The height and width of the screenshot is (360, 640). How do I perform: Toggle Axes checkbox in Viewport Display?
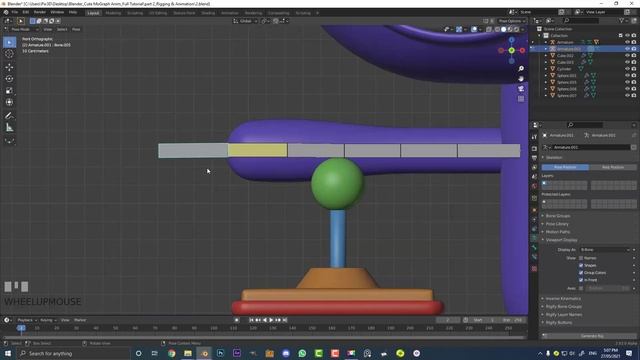click(581, 288)
